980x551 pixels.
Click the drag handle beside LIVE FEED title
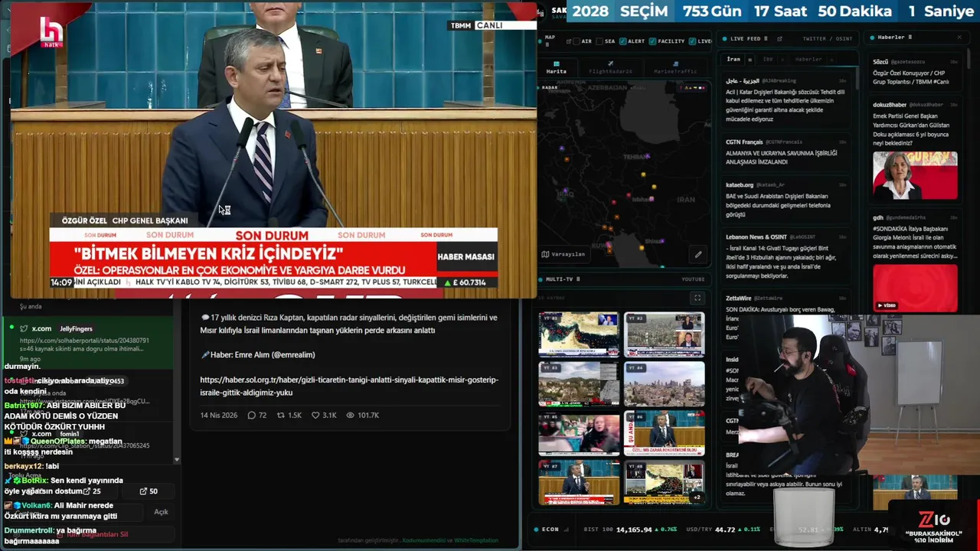click(x=766, y=38)
